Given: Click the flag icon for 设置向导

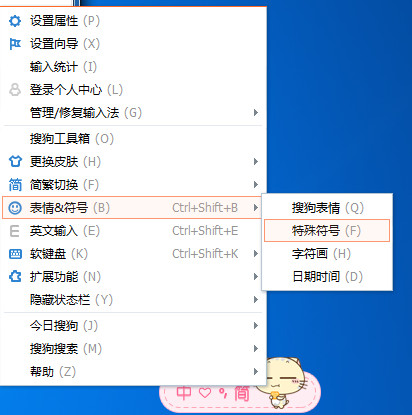Looking at the screenshot, I should [x=15, y=44].
